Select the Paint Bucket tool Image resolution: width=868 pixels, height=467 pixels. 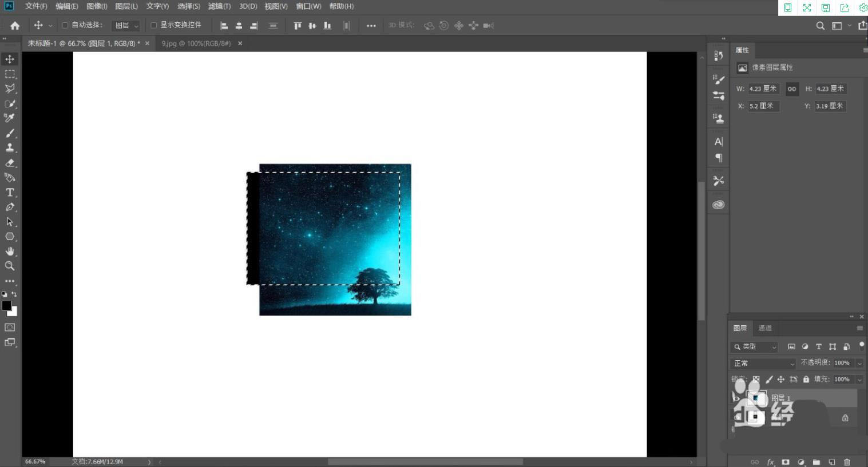point(10,177)
